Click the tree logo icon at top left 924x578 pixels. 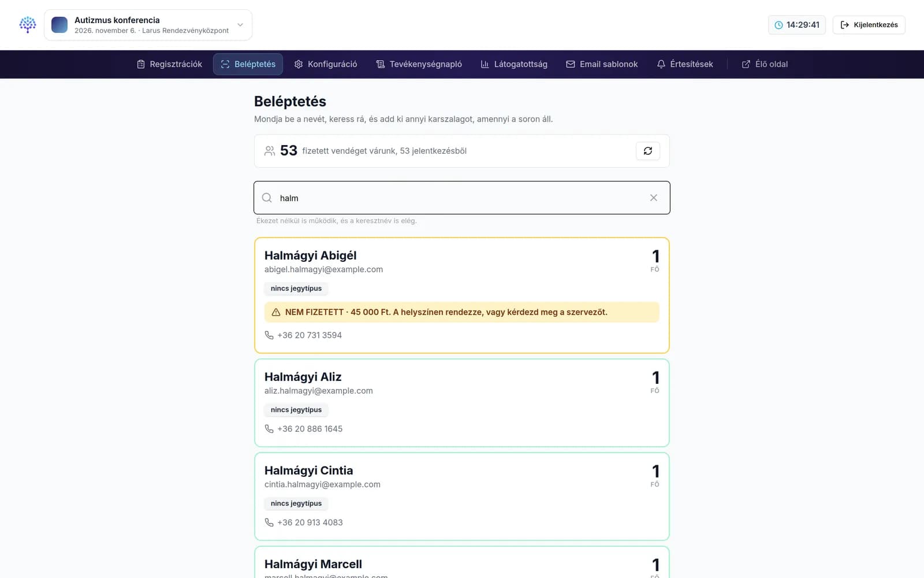pos(28,25)
